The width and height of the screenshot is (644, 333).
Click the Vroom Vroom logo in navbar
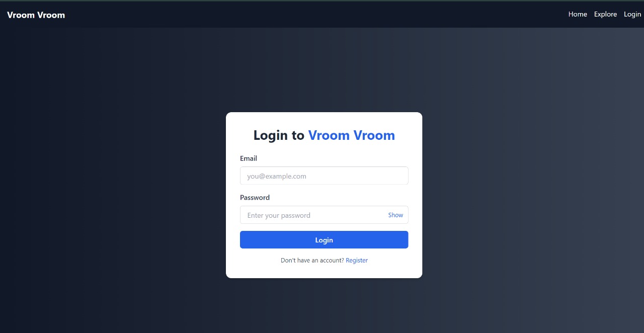[x=36, y=15]
